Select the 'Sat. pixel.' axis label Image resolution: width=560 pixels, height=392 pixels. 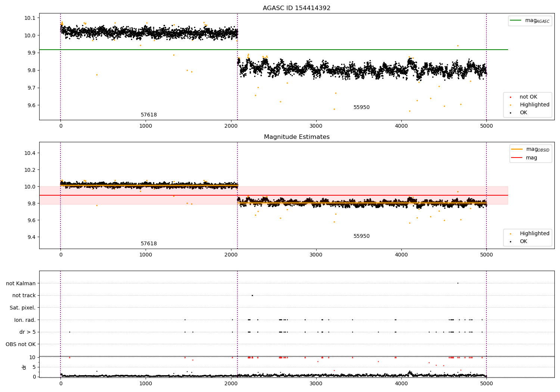coord(22,308)
